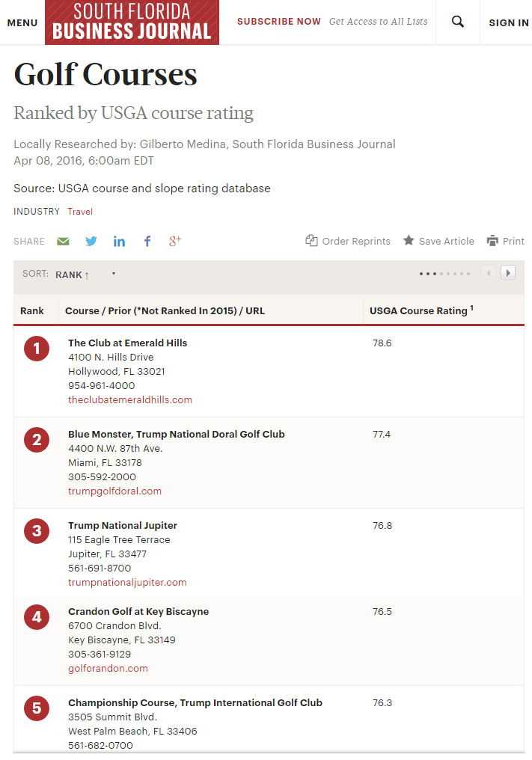
Task: Visit golfcrandon.com link
Action: pyautogui.click(x=108, y=669)
